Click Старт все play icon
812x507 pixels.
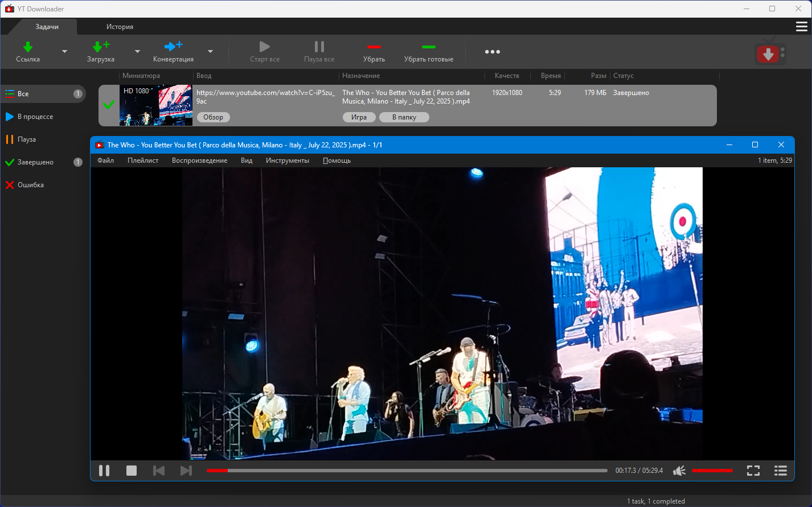click(x=264, y=47)
